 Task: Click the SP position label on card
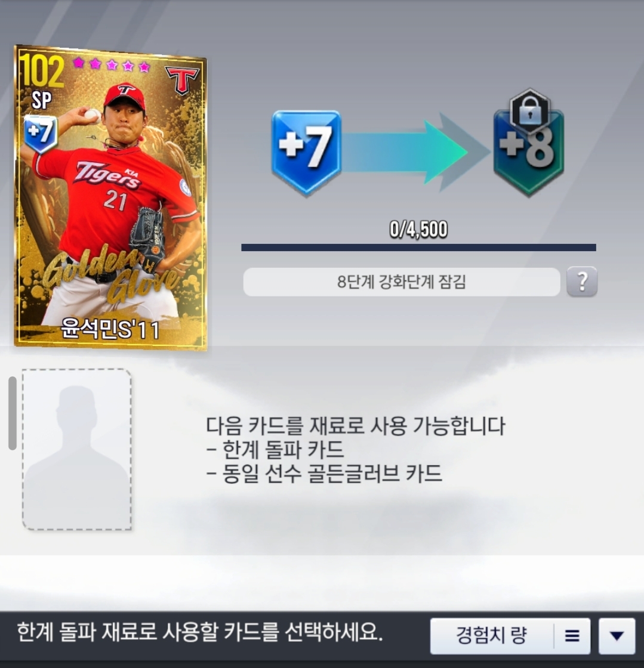click(41, 101)
